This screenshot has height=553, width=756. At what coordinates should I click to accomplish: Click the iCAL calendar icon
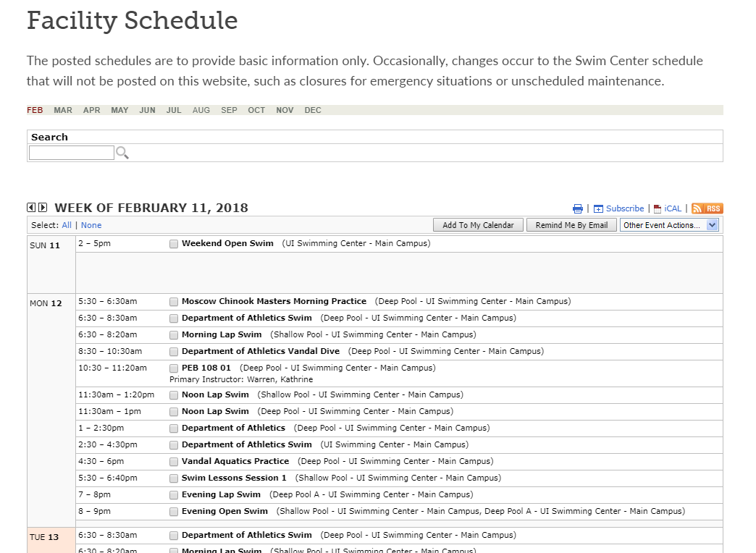pos(658,208)
